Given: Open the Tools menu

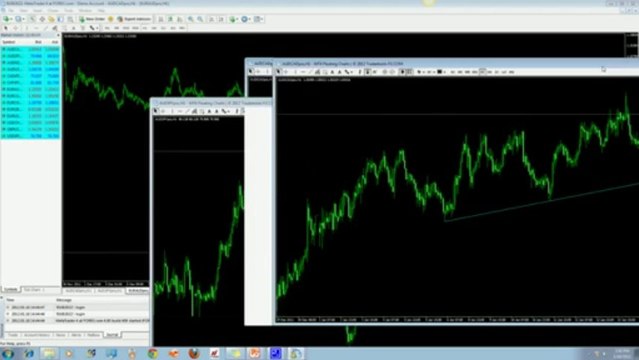Looking at the screenshot, I should [68, 10].
